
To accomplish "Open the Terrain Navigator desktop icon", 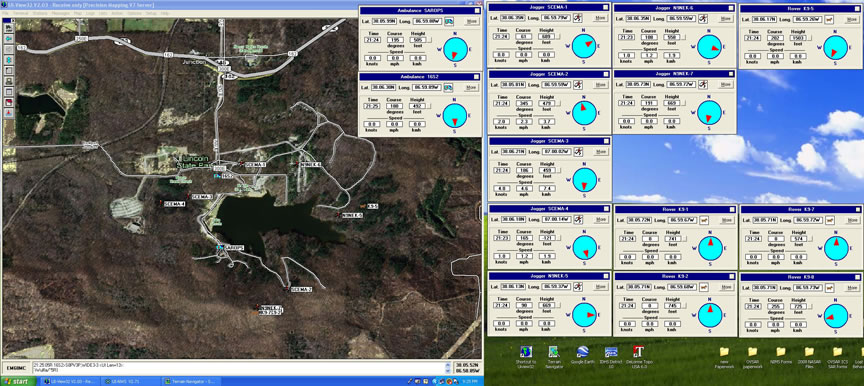I will click(554, 358).
